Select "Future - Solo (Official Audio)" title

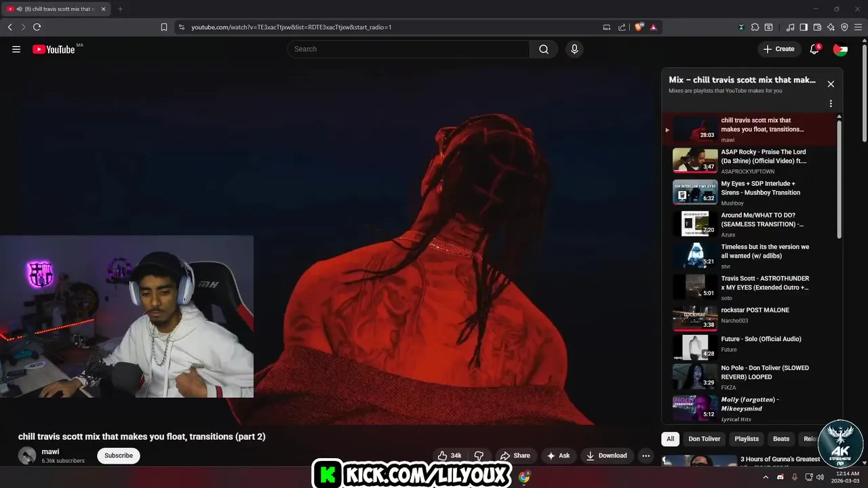point(761,339)
